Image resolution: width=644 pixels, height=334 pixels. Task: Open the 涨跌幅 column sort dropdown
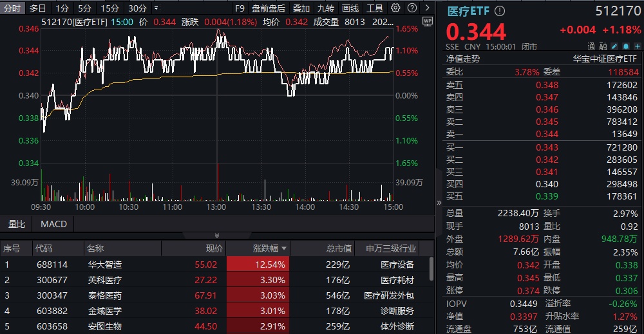coord(284,248)
